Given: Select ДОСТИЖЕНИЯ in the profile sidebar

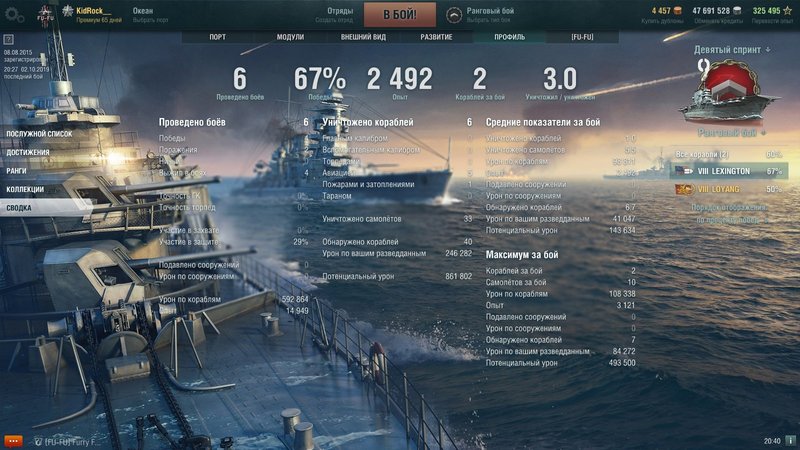Looking at the screenshot, I should click(28, 152).
